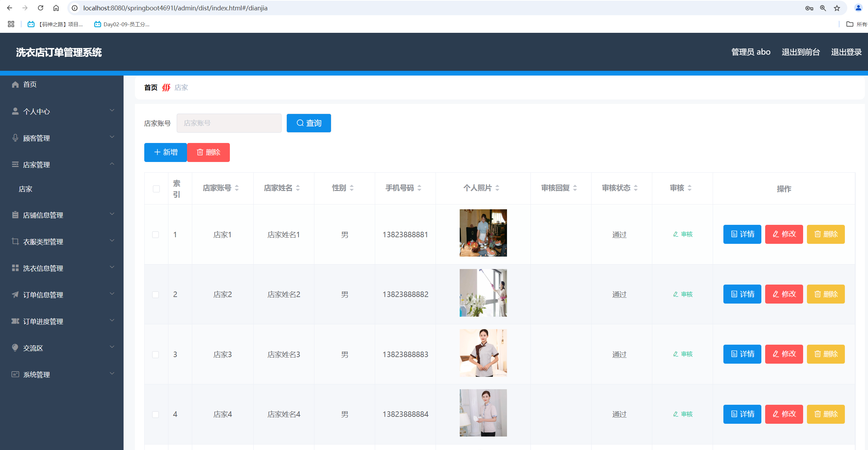The height and width of the screenshot is (450, 868).
Task: Click the 新增 button to add a shop
Action: pyautogui.click(x=165, y=152)
